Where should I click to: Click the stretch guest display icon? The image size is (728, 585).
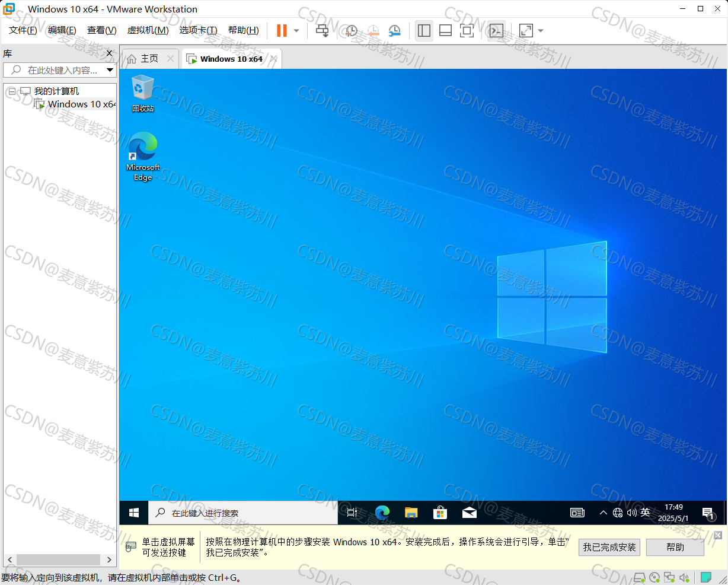coord(526,31)
